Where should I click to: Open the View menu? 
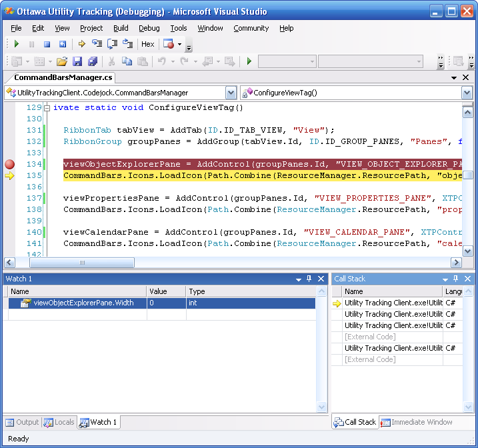[x=62, y=28]
